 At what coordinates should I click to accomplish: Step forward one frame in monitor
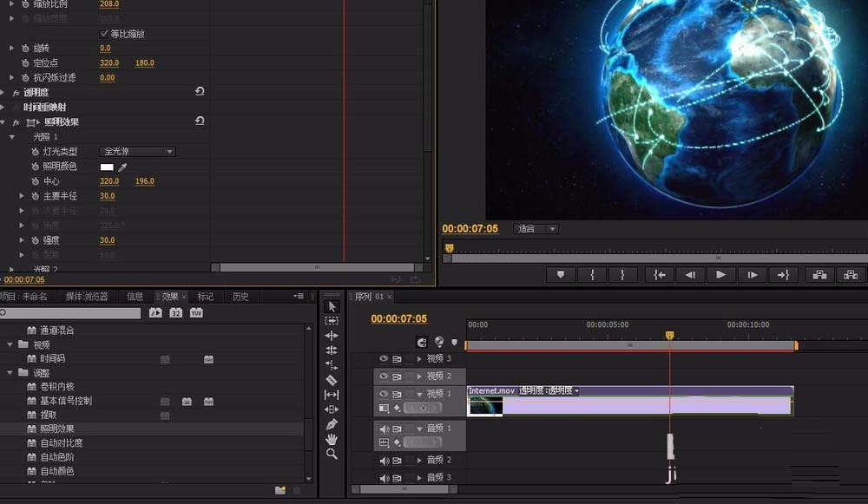pos(752,274)
